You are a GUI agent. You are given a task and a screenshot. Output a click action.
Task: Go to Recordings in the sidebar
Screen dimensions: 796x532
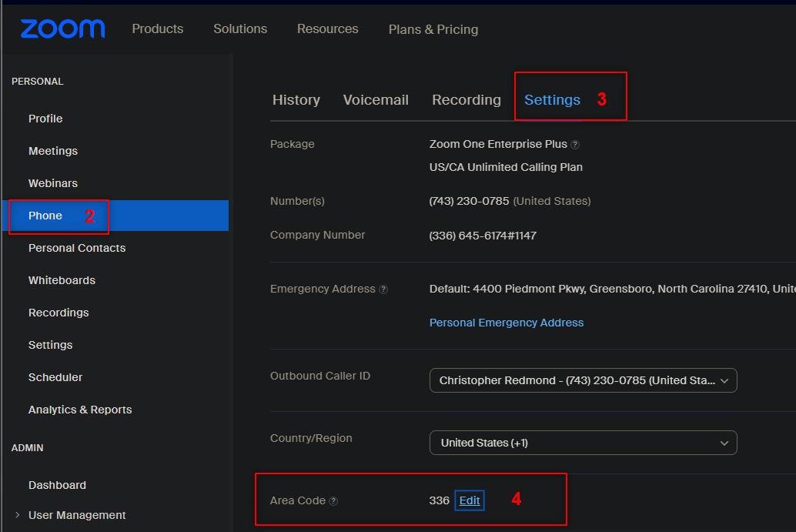[x=59, y=313]
